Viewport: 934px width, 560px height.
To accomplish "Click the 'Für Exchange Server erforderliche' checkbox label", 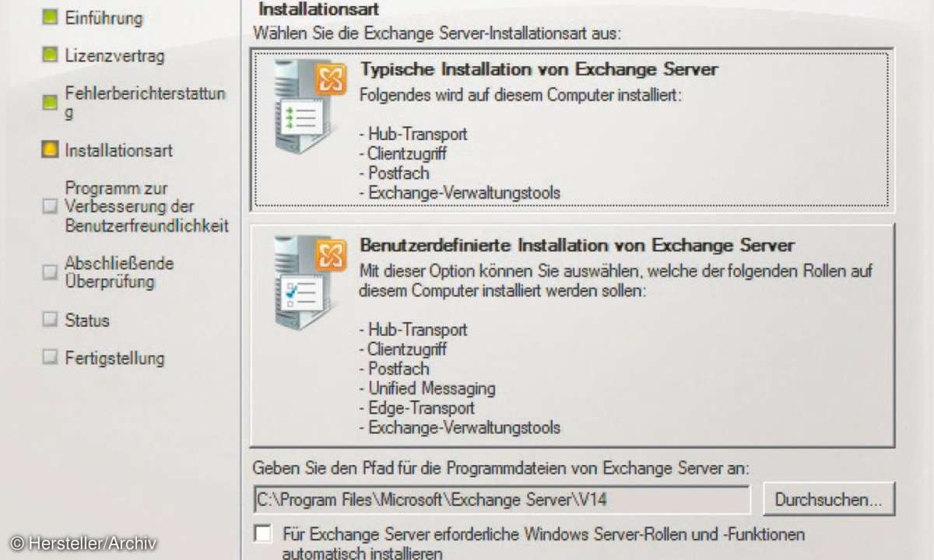I will click(x=544, y=544).
